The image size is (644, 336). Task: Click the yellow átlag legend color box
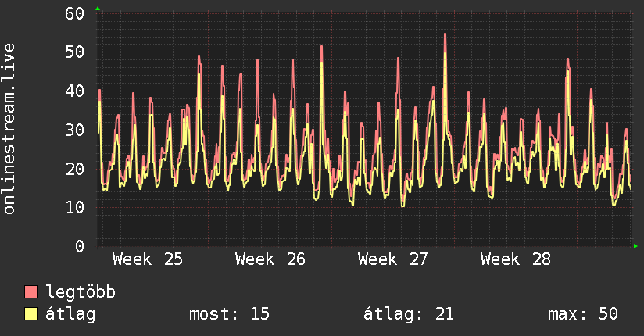[30, 313]
